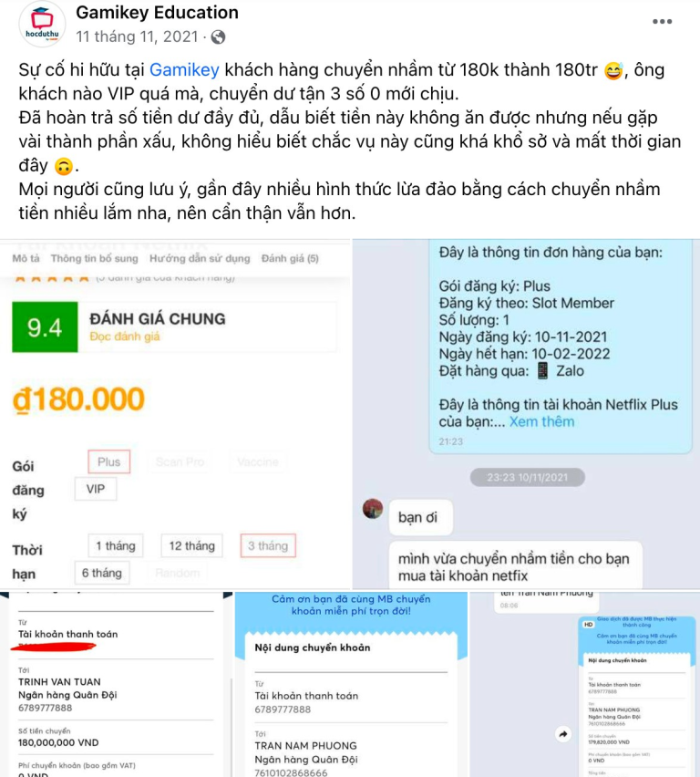700x777 pixels.
Task: Choose the 3 tháng duration option
Action: pyautogui.click(x=268, y=545)
